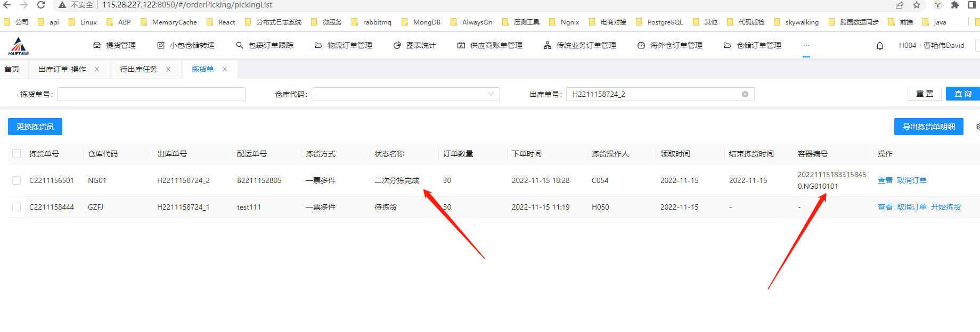Screen dimensions: 980x332
Task: Open the more menu items ellipsis
Action: pos(806,46)
